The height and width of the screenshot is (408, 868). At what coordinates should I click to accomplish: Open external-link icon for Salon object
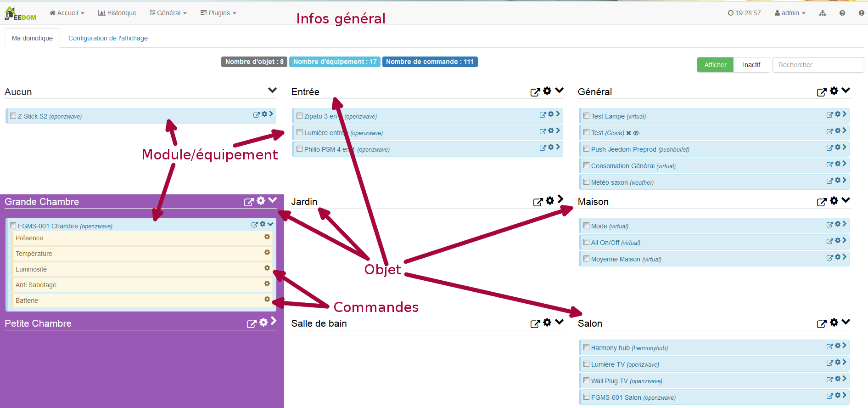[x=822, y=324]
